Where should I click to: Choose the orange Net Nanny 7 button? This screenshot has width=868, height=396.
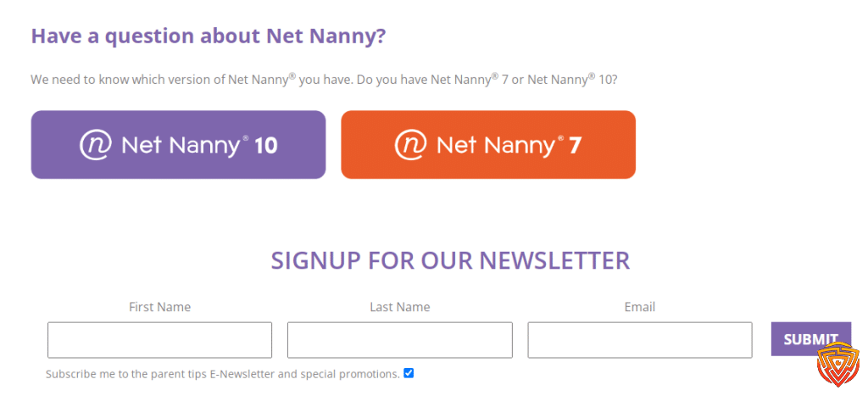coord(488,144)
